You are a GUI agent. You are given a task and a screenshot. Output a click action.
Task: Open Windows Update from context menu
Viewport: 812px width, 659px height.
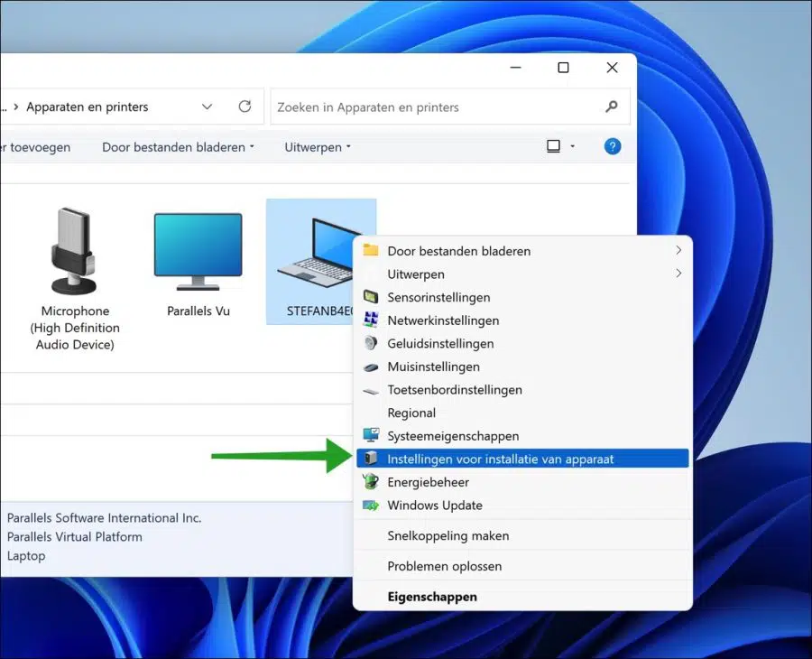(x=522, y=506)
